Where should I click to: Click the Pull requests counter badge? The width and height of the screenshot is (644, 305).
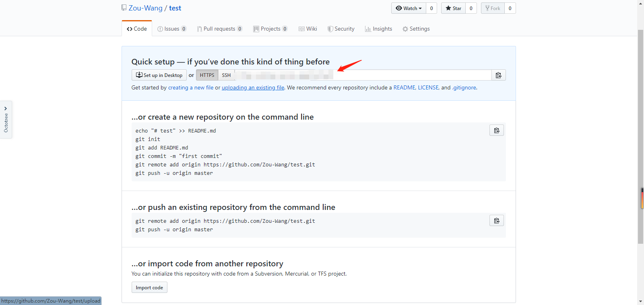click(239, 29)
